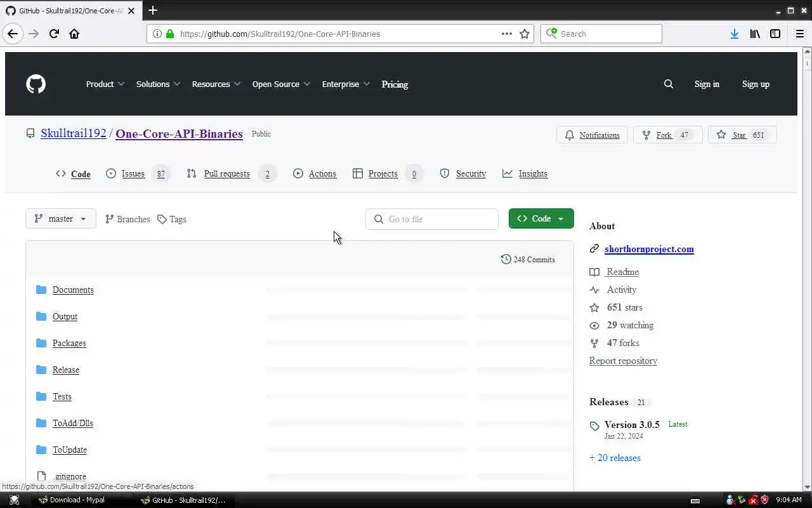Click the Report repository link

pyautogui.click(x=623, y=361)
